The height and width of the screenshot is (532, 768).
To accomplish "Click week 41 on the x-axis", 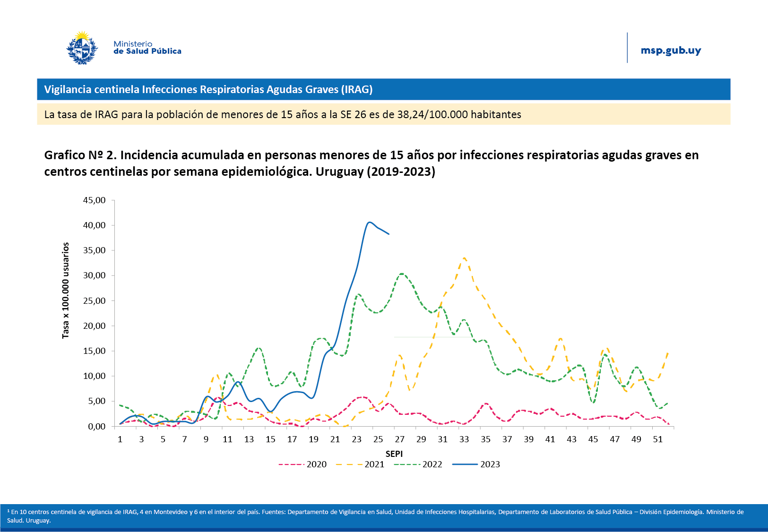I will pyautogui.click(x=550, y=439).
